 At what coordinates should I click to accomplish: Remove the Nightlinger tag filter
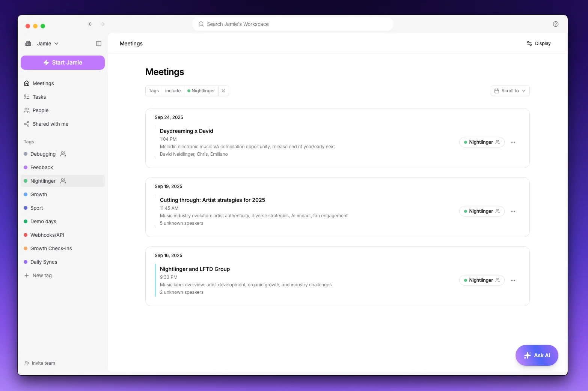pyautogui.click(x=223, y=91)
